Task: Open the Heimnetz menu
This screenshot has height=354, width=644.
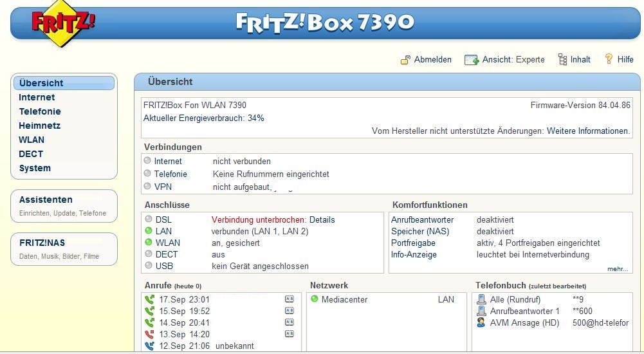Action: [x=39, y=126]
